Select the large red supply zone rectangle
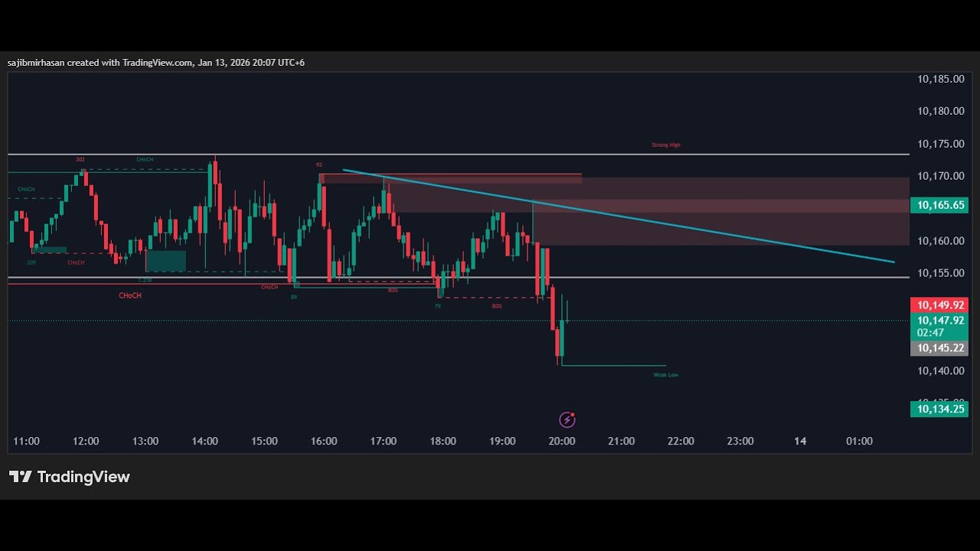The height and width of the screenshot is (551, 980). tap(721, 222)
